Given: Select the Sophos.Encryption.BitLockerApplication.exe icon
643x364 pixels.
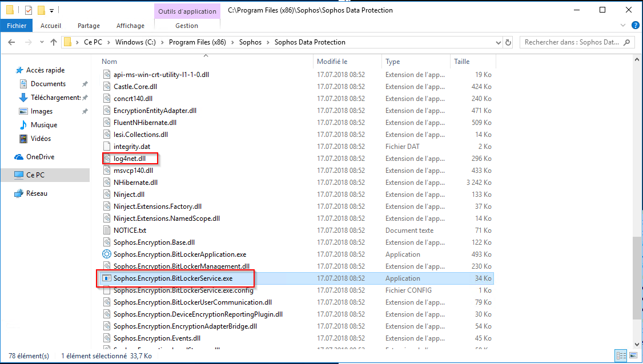Looking at the screenshot, I should (x=107, y=254).
